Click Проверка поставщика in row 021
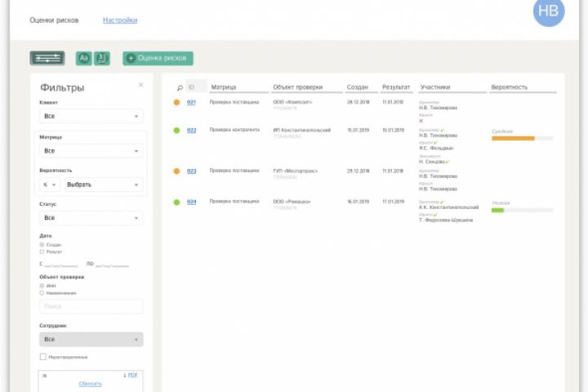Image resolution: width=588 pixels, height=392 pixels. tap(234, 102)
